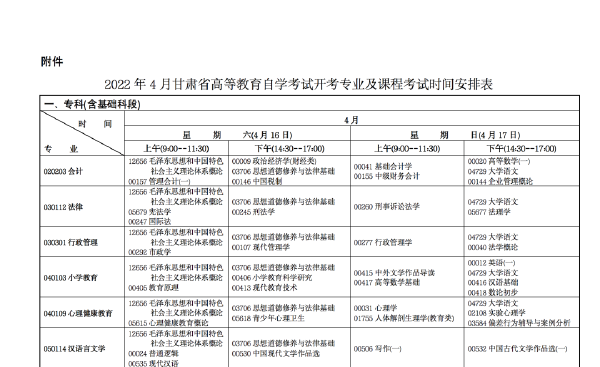Click the '4月' month header cell
Screen dimensions: 600x367
pyautogui.click(x=351, y=120)
